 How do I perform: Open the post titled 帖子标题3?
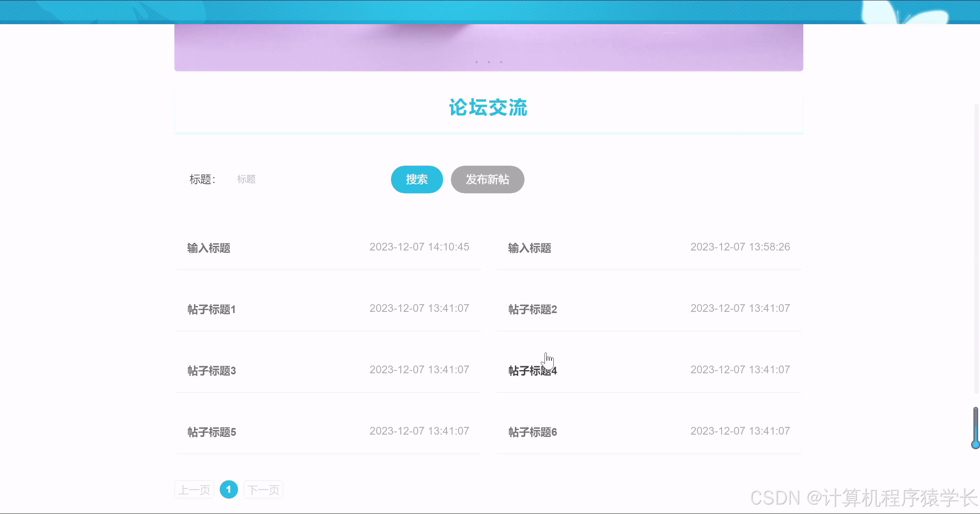pos(210,370)
